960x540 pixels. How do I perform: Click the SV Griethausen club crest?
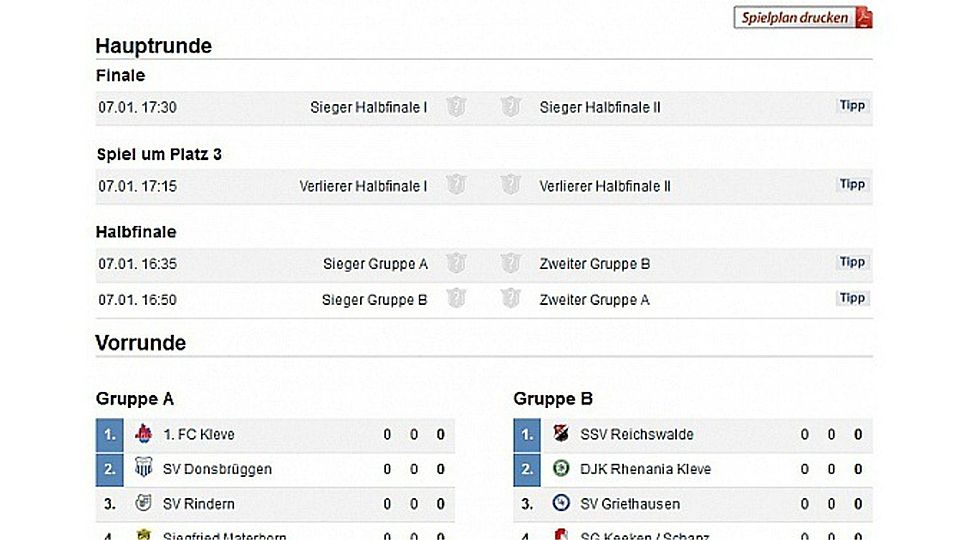(561, 503)
